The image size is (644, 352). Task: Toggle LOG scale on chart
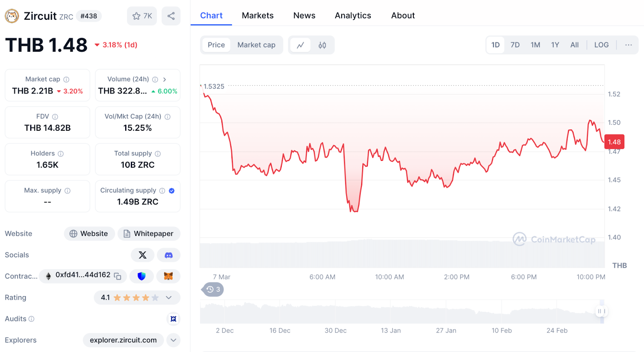point(601,45)
